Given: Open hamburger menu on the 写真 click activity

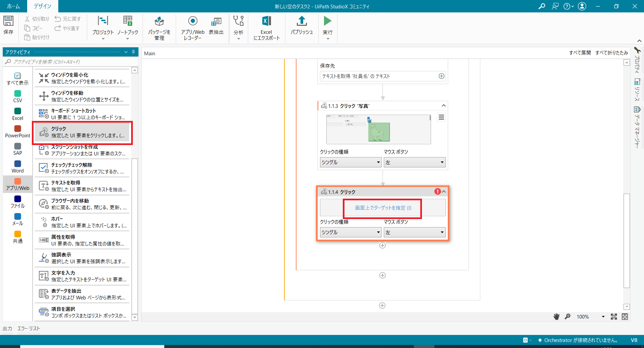Looking at the screenshot, I should [x=441, y=117].
